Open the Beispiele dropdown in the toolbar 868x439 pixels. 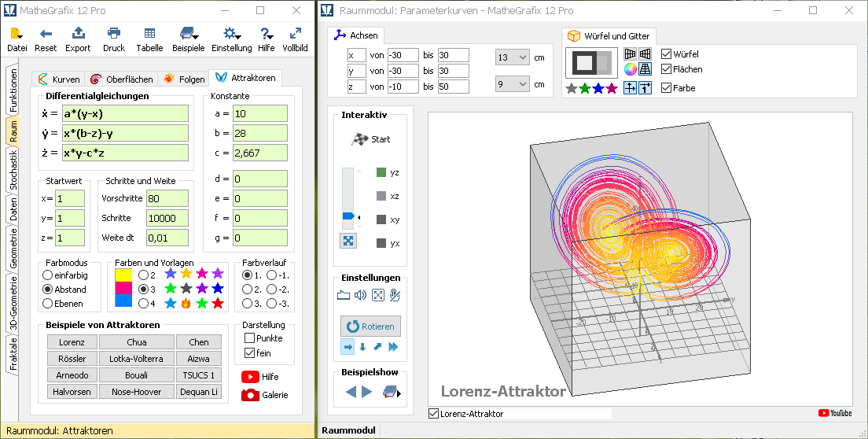[188, 40]
